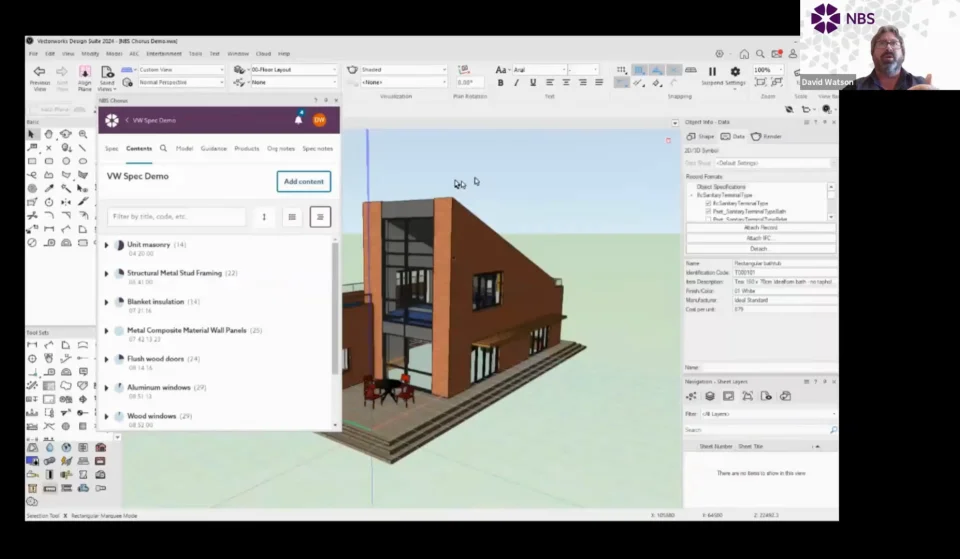Click the filter by title field
The height and width of the screenshot is (559, 960).
coord(176,216)
